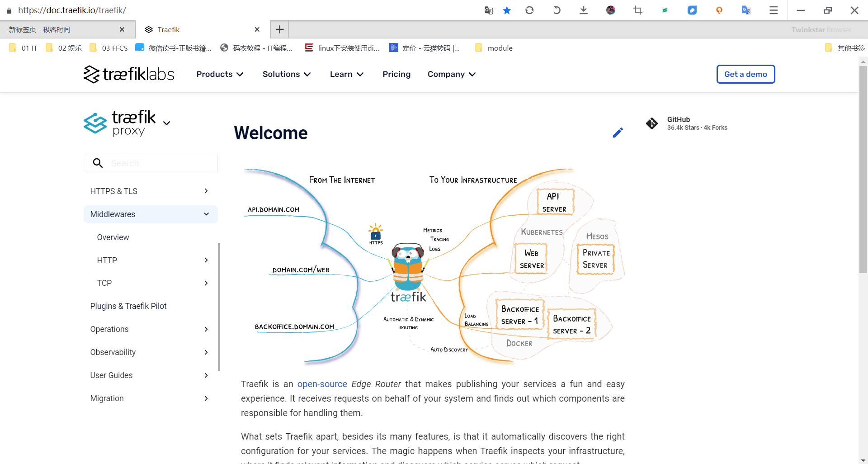868x464 pixels.
Task: Click the site lock icon in address bar
Action: (x=9, y=10)
